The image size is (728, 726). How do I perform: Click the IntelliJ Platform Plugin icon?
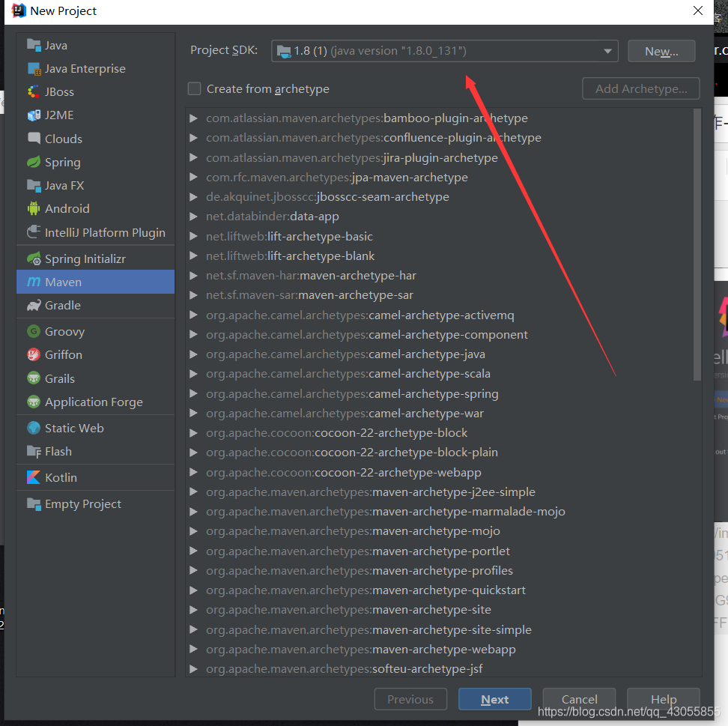pos(34,232)
